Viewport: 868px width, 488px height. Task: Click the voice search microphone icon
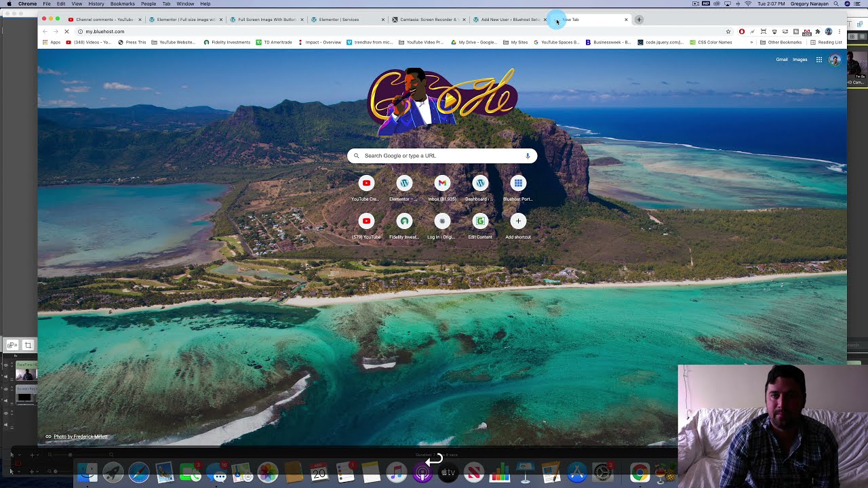(x=528, y=156)
